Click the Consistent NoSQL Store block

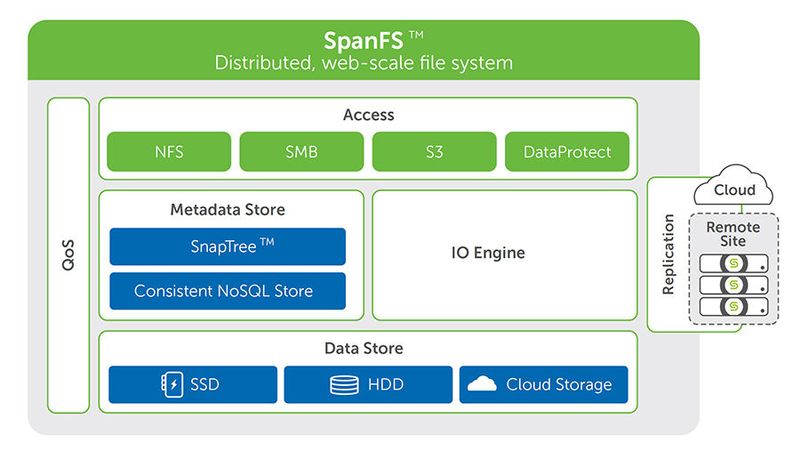tap(228, 291)
